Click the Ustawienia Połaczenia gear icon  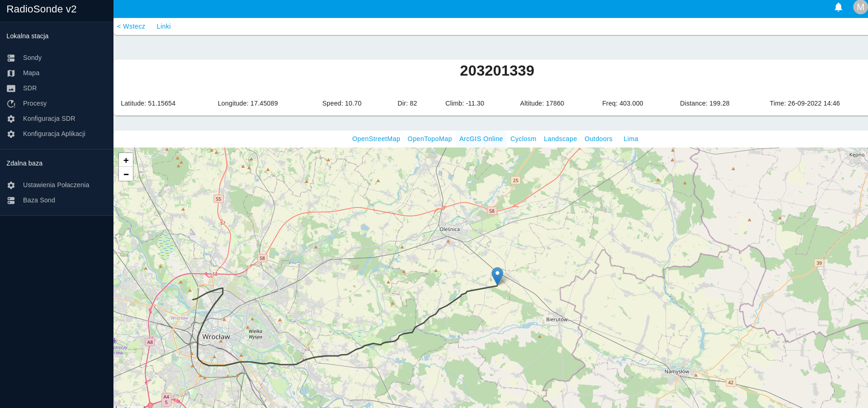[x=11, y=185]
